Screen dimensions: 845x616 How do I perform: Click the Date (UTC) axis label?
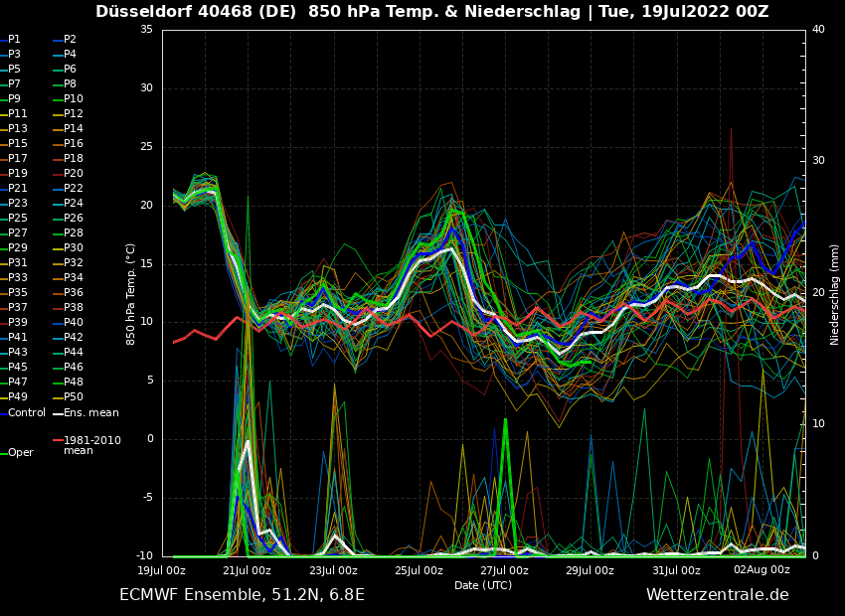point(483,585)
